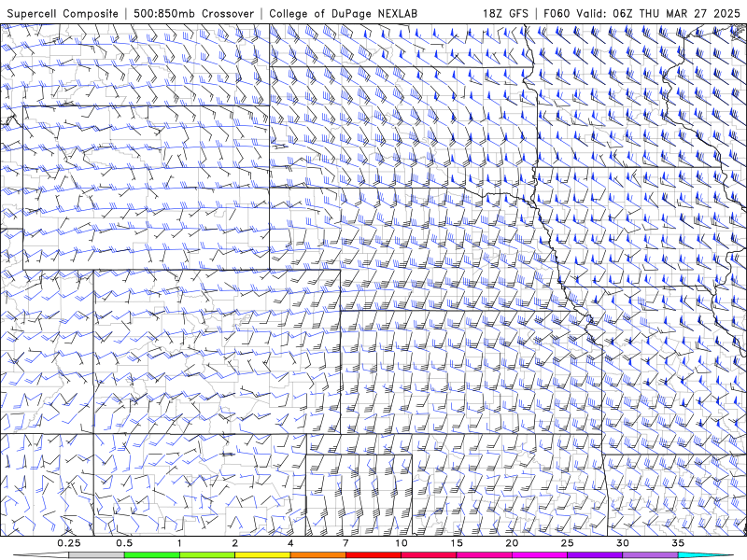This screenshot has width=747, height=560.
Task: Click the magenta 20–25 legend segment
Action: (540, 555)
